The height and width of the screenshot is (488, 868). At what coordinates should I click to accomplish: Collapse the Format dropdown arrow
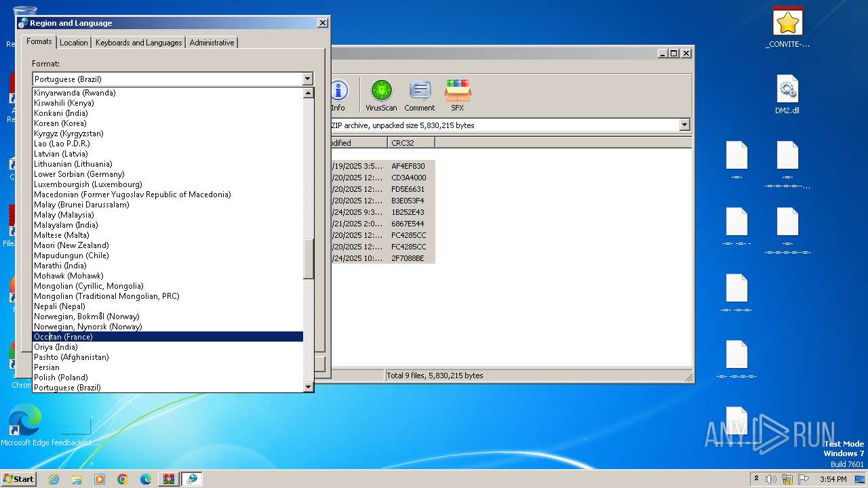pyautogui.click(x=308, y=79)
